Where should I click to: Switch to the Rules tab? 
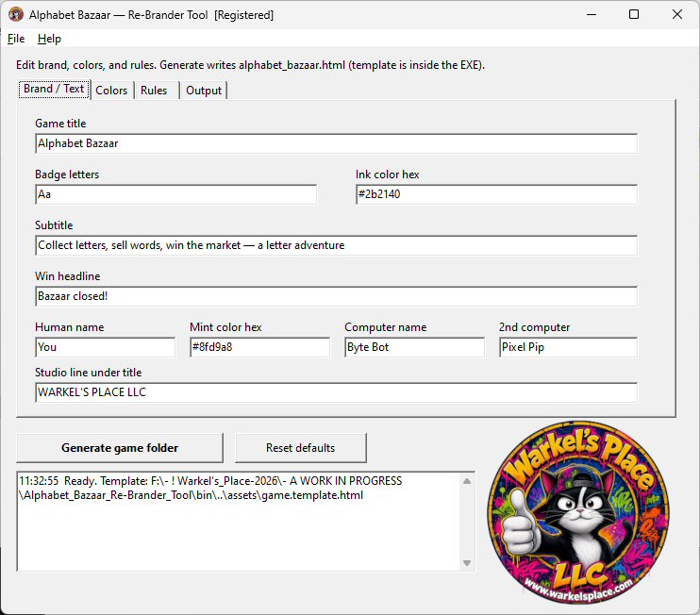pos(154,91)
